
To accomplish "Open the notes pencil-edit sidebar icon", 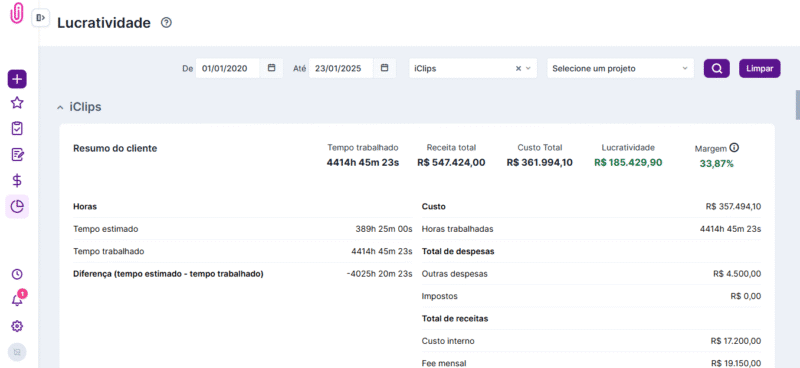I will [17, 154].
